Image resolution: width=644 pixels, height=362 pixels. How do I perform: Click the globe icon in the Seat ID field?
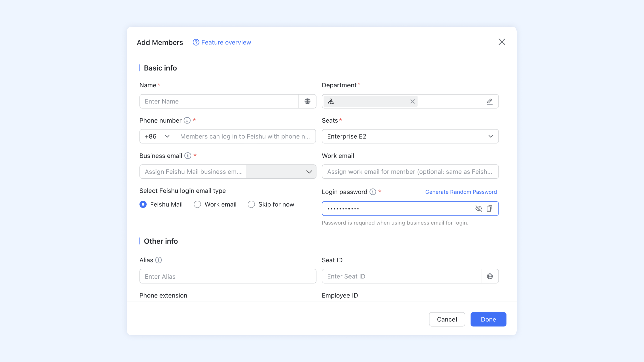[x=490, y=276]
